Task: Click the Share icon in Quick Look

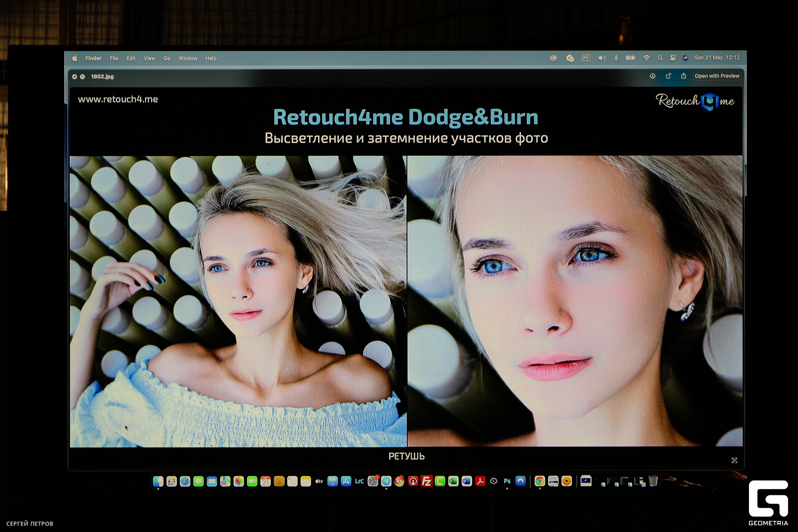Action: tap(684, 76)
